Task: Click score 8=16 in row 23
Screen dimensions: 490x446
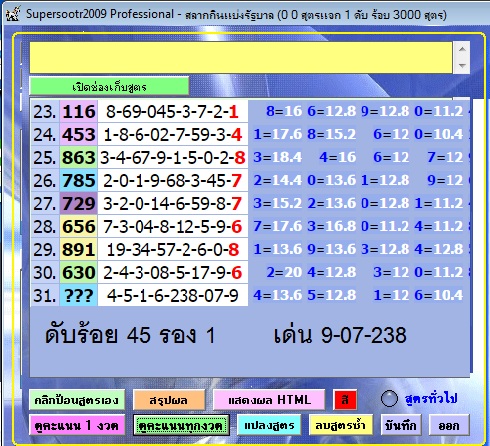Action: coord(284,111)
